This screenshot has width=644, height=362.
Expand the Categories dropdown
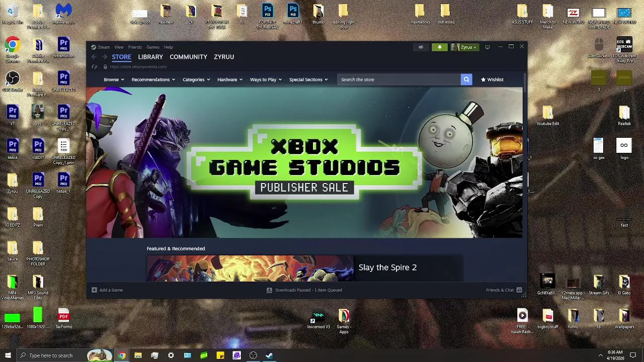pos(196,79)
